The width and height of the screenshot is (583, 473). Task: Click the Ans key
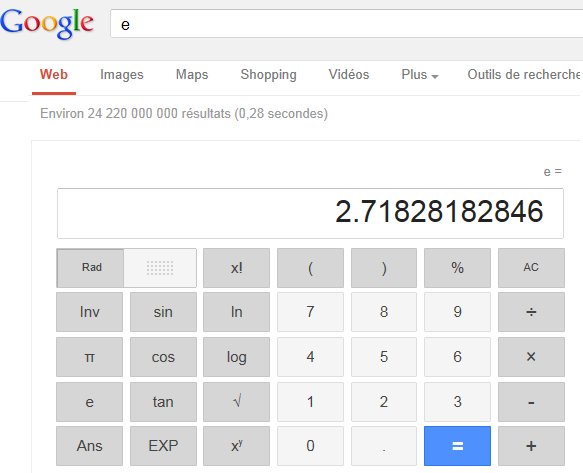(89, 446)
